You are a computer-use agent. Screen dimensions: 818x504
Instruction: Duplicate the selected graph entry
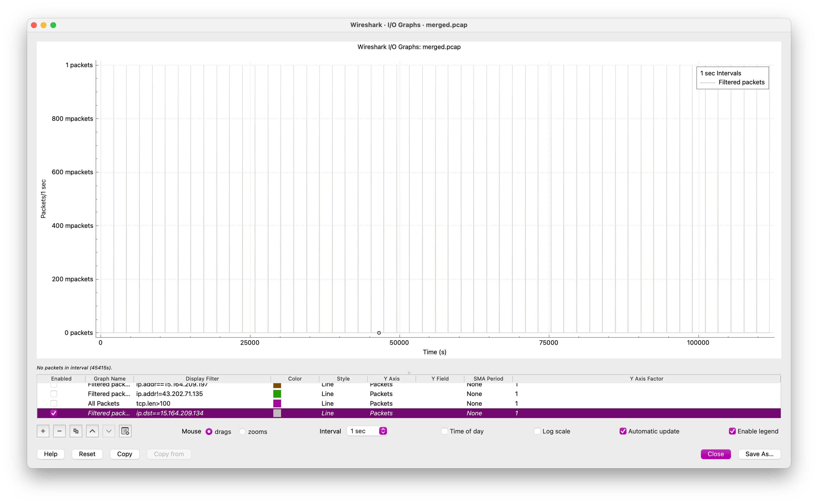point(76,431)
